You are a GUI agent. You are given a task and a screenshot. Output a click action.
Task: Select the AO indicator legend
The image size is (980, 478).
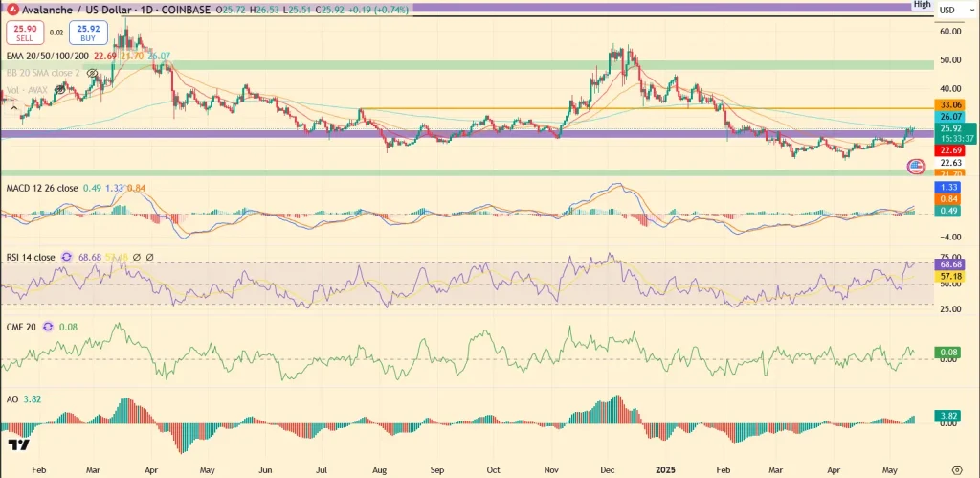pos(11,399)
